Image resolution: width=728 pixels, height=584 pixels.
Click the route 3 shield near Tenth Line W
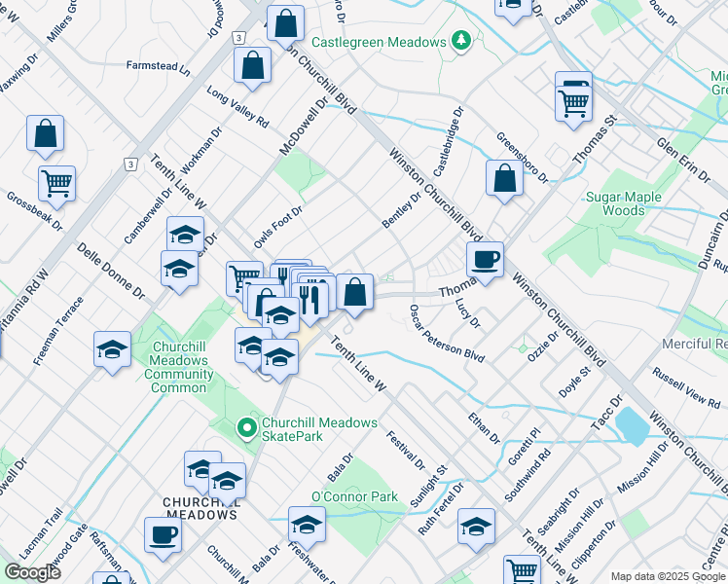(128, 164)
